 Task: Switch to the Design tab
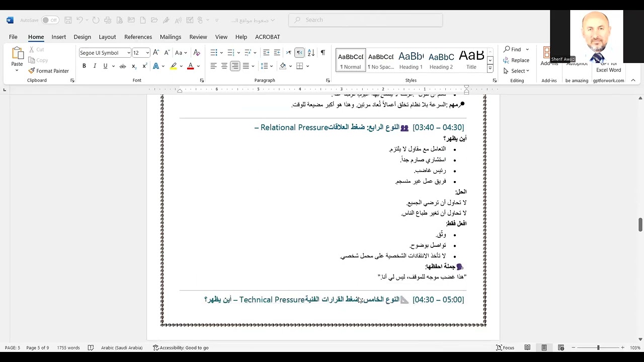tap(82, 37)
